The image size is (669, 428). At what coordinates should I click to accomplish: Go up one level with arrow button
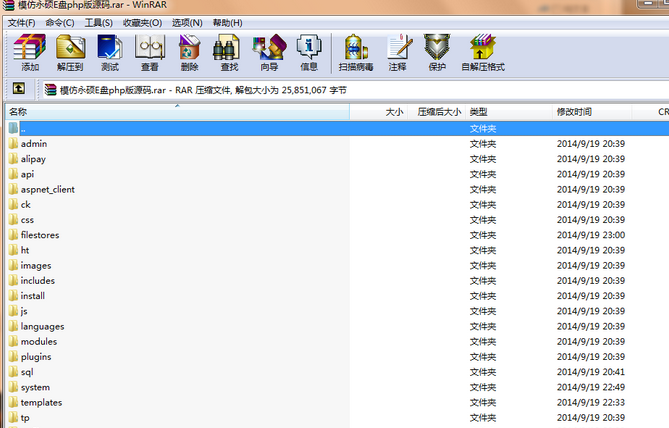click(x=18, y=89)
